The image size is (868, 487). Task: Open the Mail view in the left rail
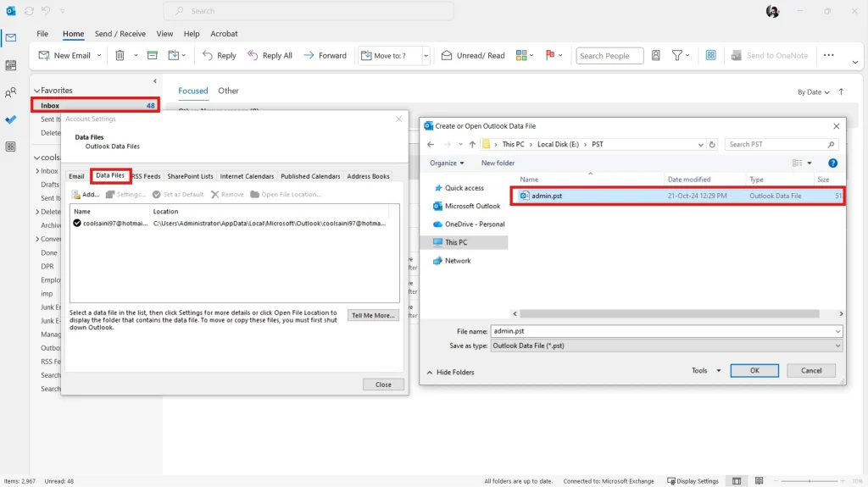10,37
